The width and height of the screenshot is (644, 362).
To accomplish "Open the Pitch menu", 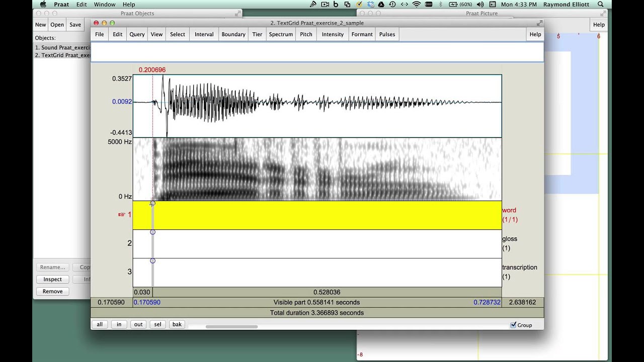I will [x=306, y=34].
